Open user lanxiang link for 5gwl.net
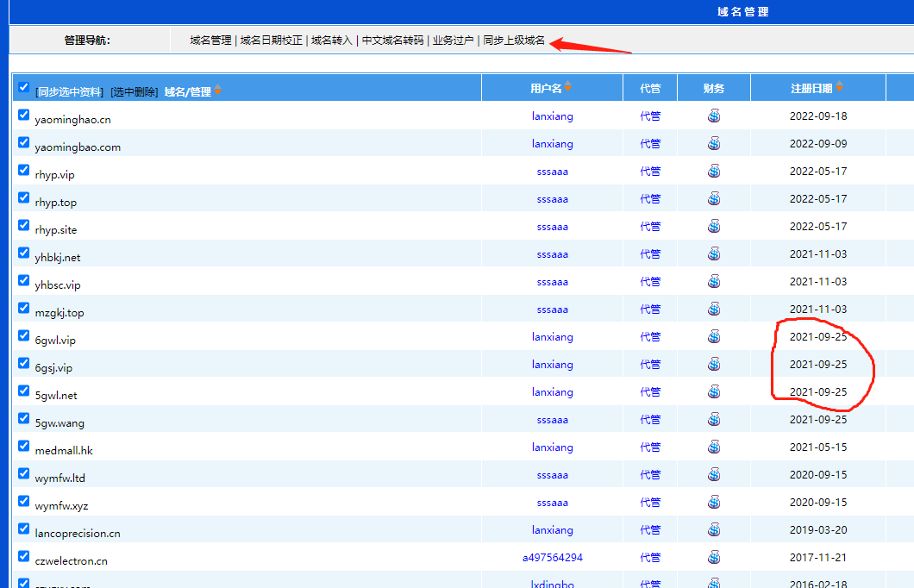The image size is (914, 588). [x=552, y=391]
